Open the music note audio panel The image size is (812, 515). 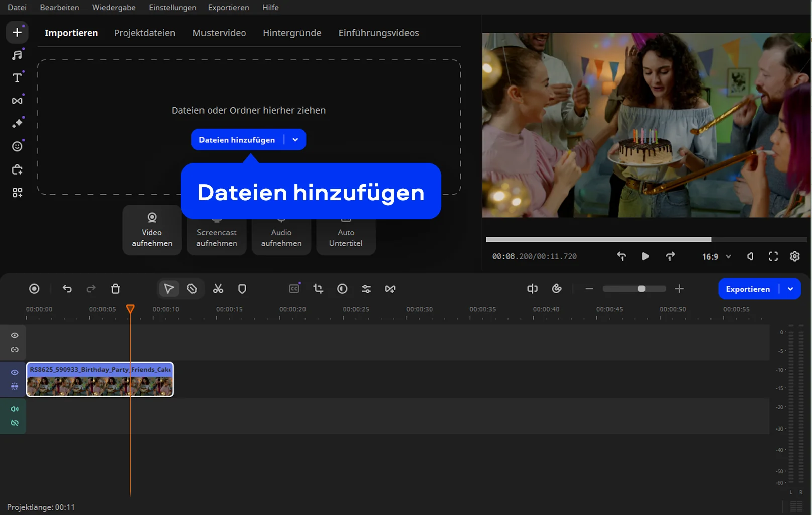pos(17,55)
